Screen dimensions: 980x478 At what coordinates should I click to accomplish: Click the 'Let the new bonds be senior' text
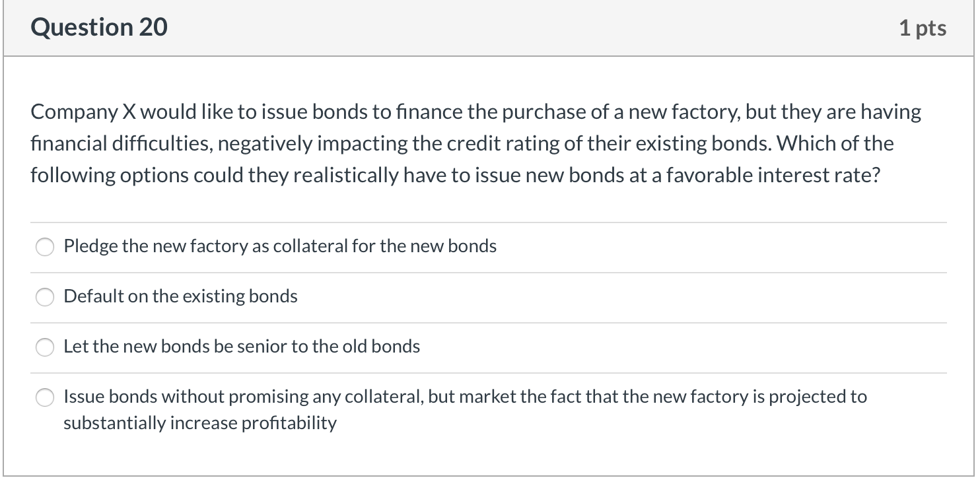tap(241, 346)
